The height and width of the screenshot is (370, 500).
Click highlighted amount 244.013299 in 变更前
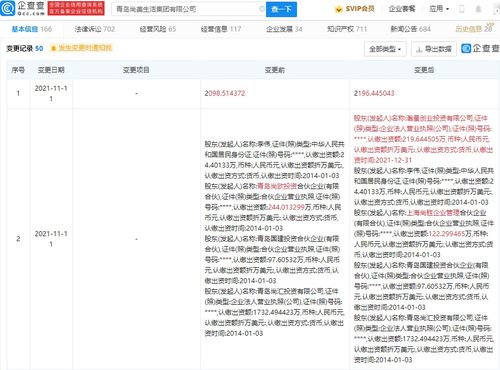pos(286,207)
